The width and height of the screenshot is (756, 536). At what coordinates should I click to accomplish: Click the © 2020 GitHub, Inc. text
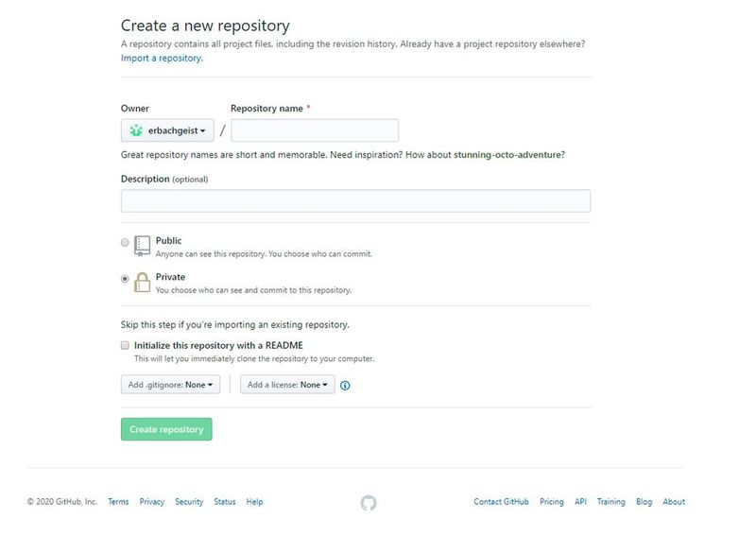62,502
